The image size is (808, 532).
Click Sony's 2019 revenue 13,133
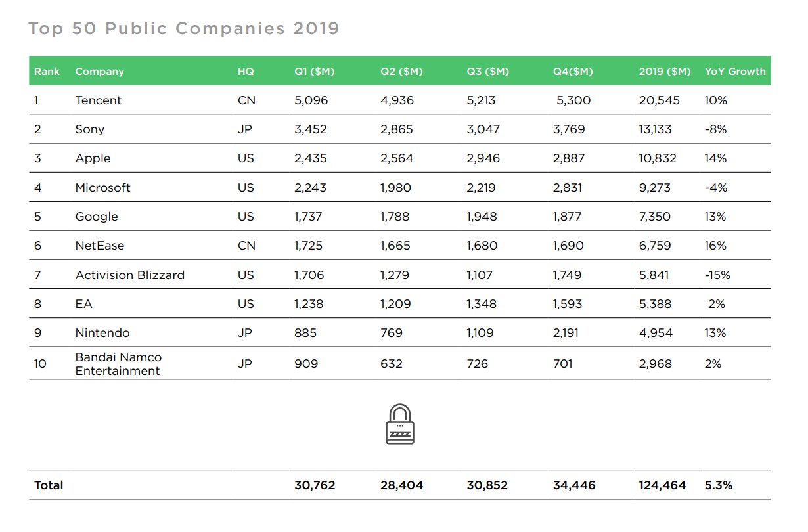[x=656, y=129]
